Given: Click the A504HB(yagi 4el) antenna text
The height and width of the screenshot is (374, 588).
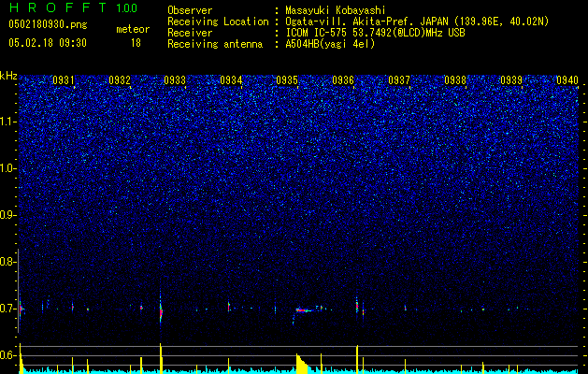Looking at the screenshot, I should 330,44.
